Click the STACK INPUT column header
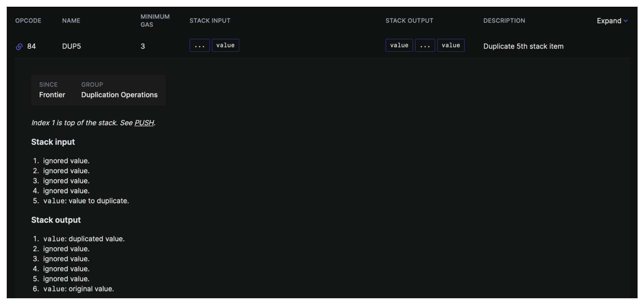The height and width of the screenshot is (305, 644). [x=210, y=21]
